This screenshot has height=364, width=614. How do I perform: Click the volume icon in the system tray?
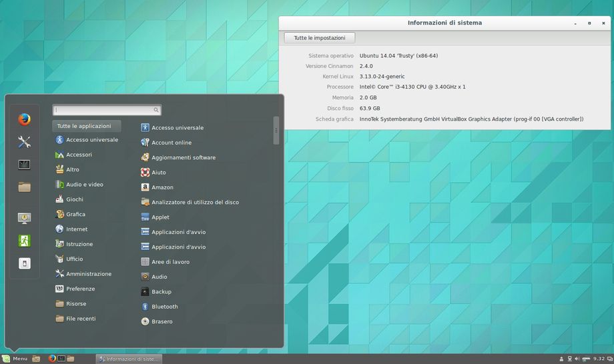coord(579,359)
